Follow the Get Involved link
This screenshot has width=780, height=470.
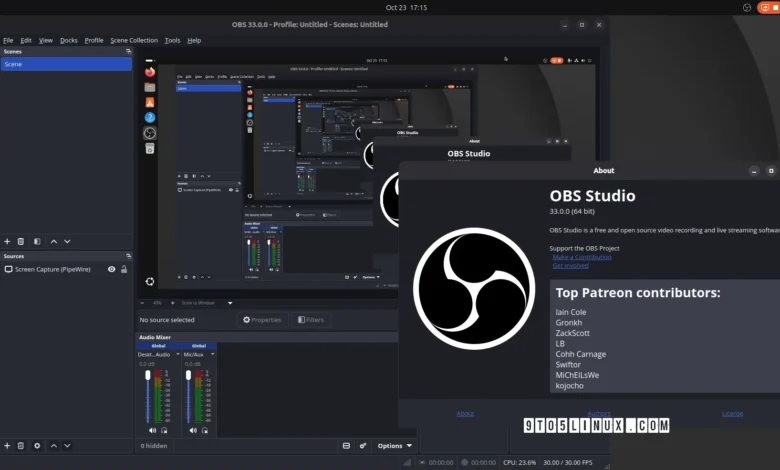click(570, 266)
